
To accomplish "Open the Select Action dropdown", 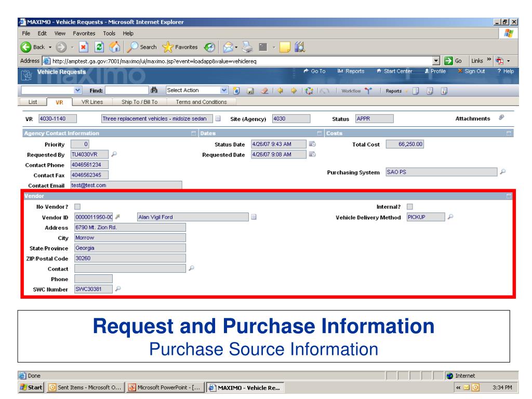I will click(224, 90).
